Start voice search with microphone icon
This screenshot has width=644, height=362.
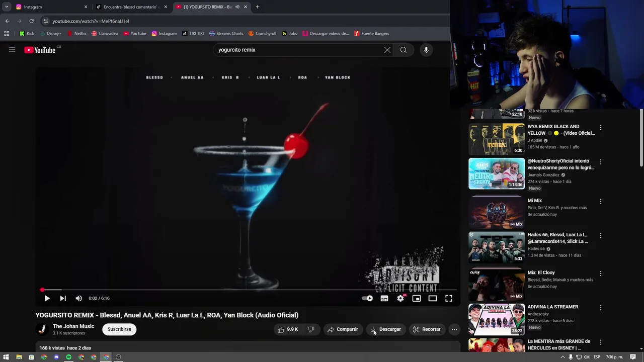click(426, 50)
